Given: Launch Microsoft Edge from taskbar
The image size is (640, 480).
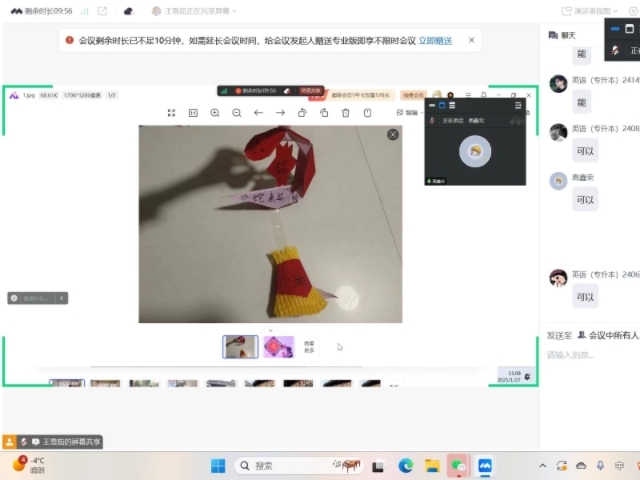Looking at the screenshot, I should tap(406, 466).
